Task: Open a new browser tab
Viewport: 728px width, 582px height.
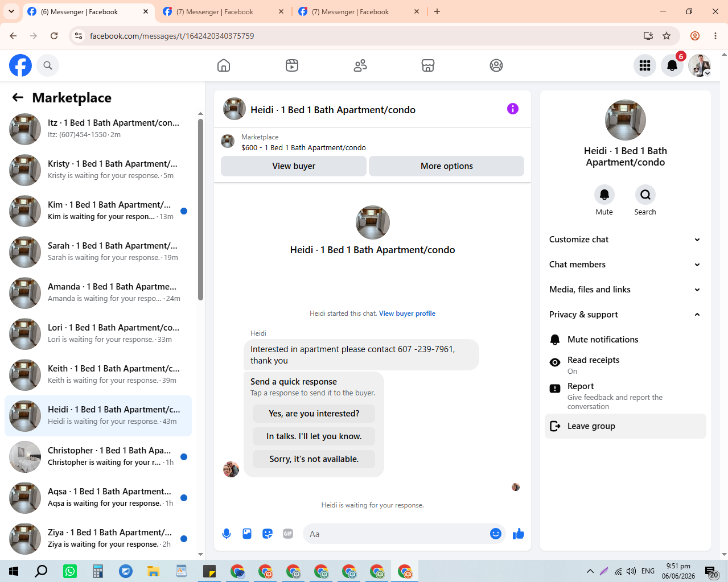Action: [437, 11]
